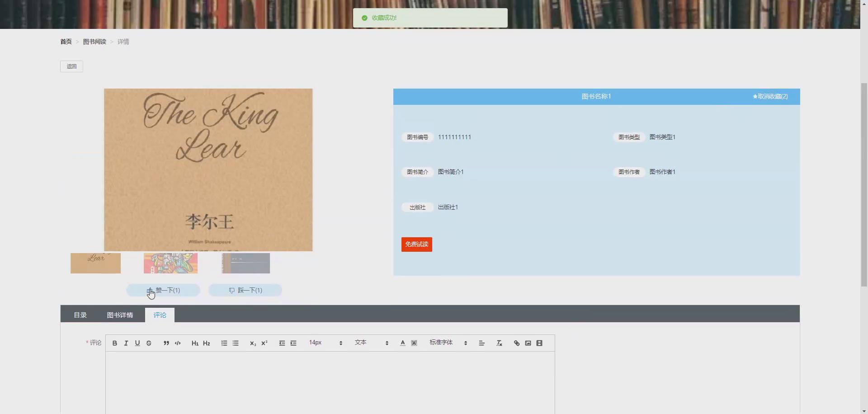This screenshot has height=414, width=868.
Task: Toggle italic formatting in comment editor
Action: tap(126, 343)
